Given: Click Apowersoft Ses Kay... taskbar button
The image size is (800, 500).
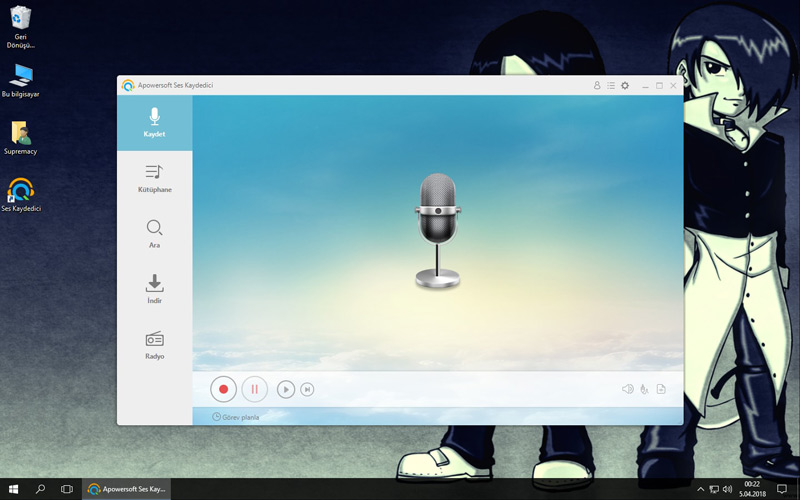Looking at the screenshot, I should [126, 489].
